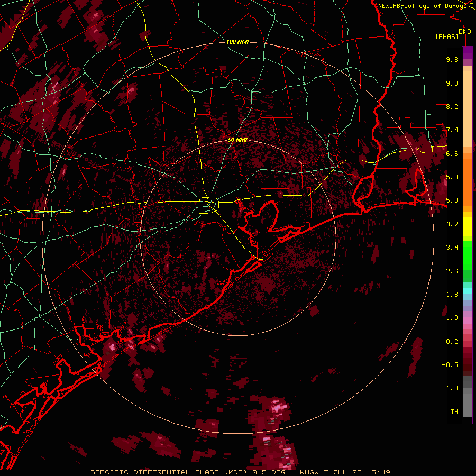
Task: Click the 0.2 scale value
Action: pyautogui.click(x=452, y=342)
